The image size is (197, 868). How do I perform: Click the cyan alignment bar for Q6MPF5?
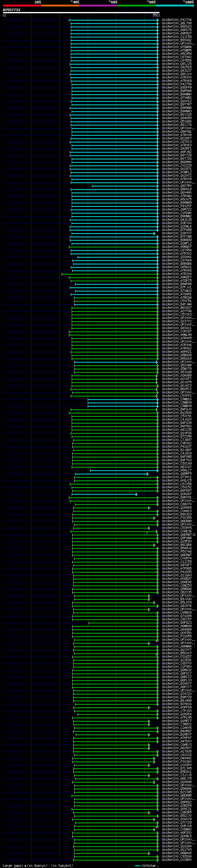111,474
